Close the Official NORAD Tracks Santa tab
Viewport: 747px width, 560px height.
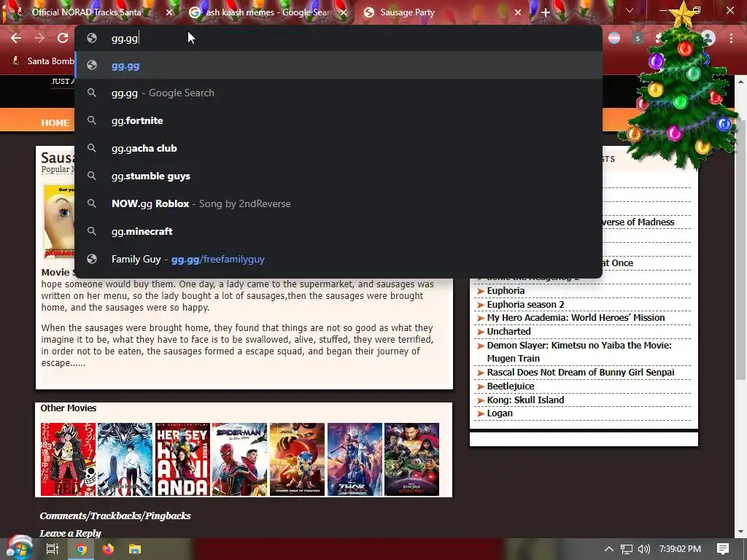169,12
